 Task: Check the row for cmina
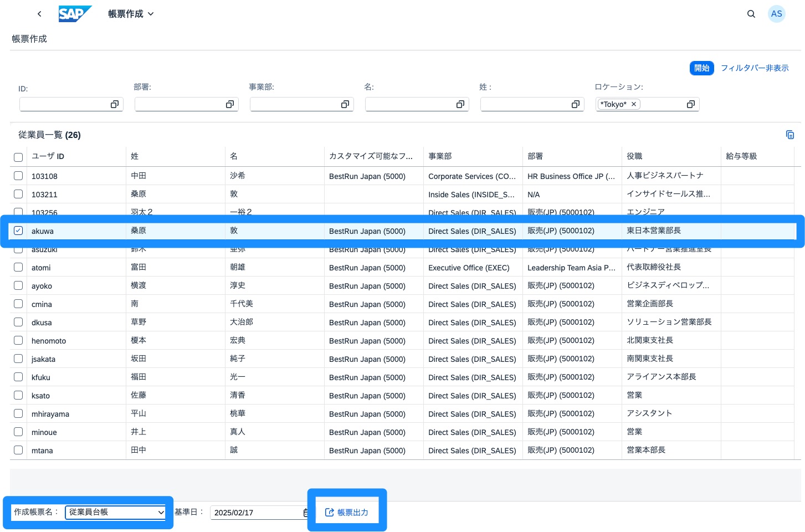18,304
